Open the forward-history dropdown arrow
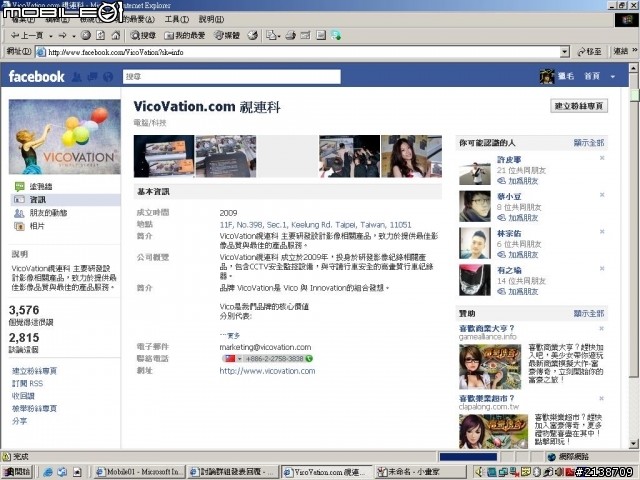This screenshot has height=480, width=640. click(73, 36)
